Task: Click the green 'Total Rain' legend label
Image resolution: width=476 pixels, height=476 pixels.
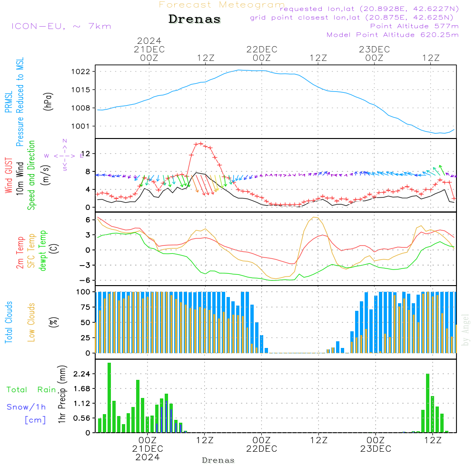Action: (31, 389)
